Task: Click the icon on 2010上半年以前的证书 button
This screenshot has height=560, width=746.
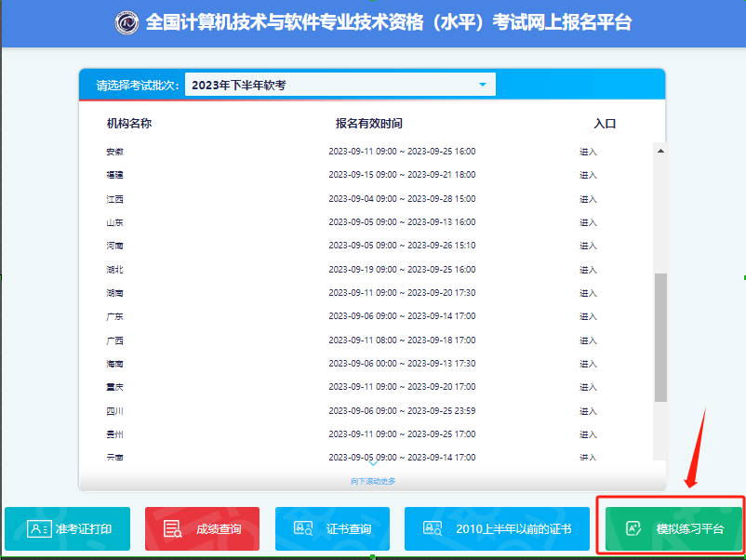Action: click(x=431, y=527)
